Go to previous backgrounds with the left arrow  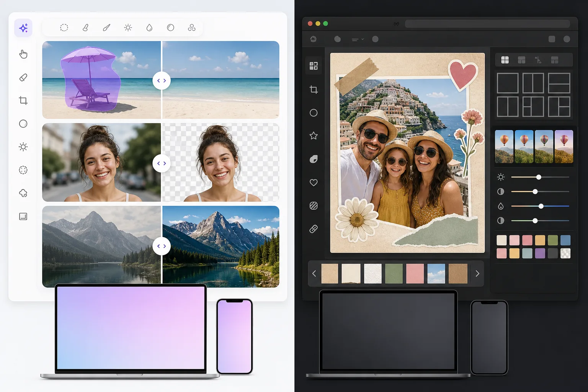pyautogui.click(x=314, y=273)
